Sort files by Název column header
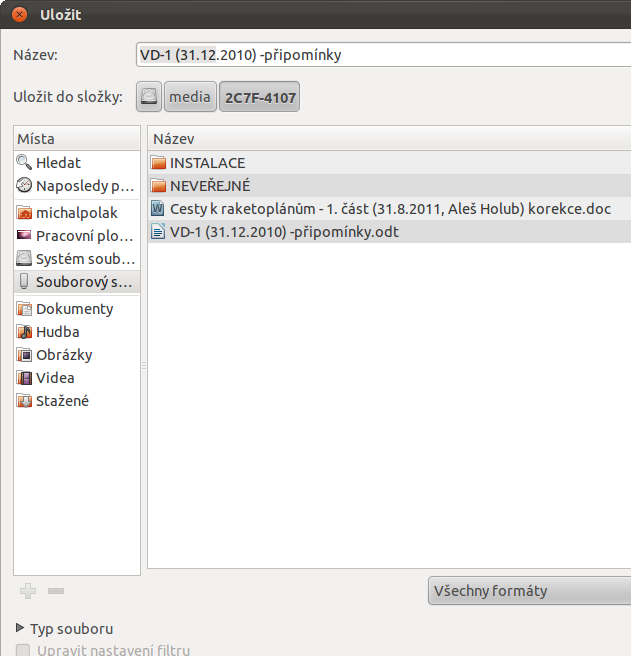Image resolution: width=631 pixels, height=656 pixels. (x=389, y=138)
